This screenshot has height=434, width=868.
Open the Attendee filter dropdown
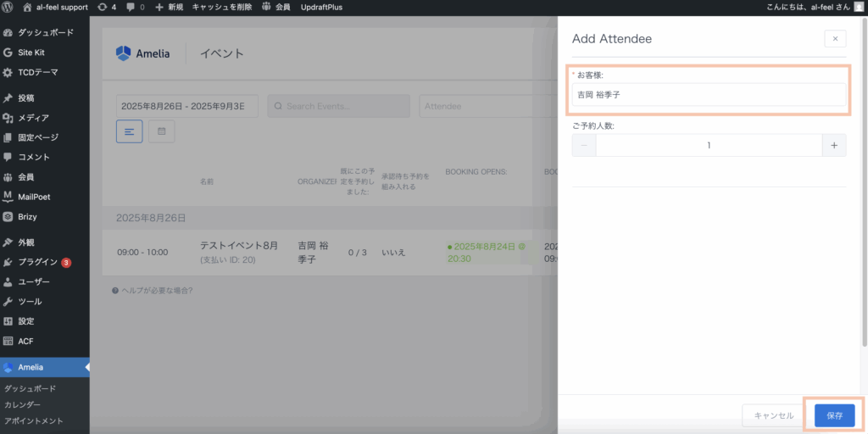click(487, 106)
